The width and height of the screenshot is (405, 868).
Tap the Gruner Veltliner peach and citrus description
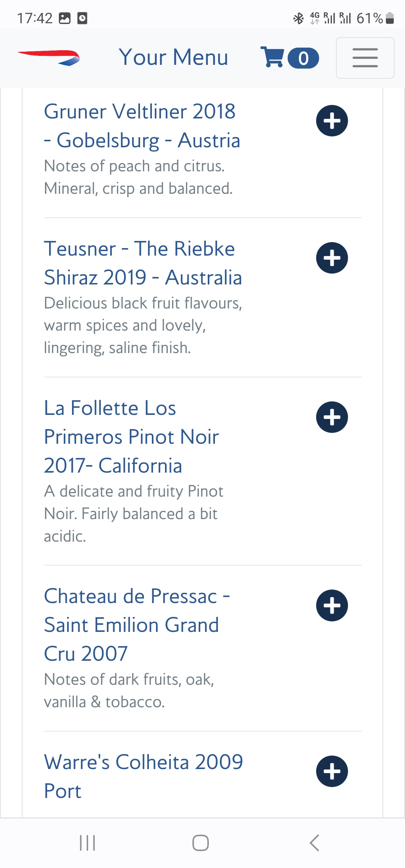click(138, 177)
